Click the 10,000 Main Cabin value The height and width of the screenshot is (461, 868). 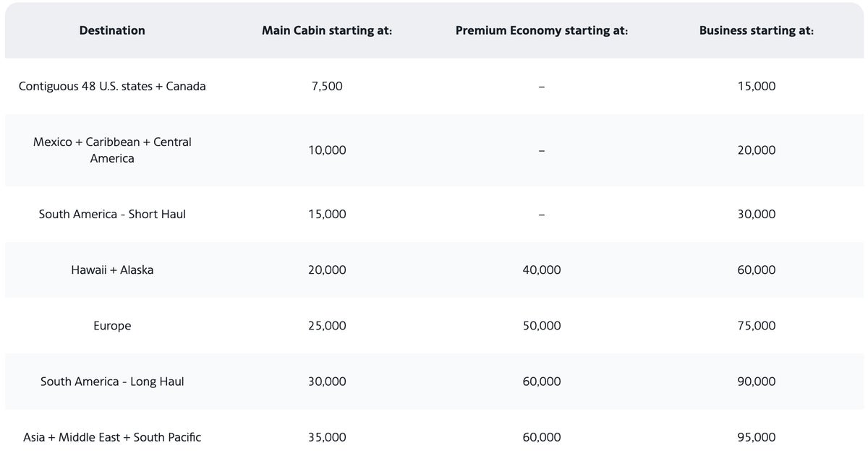click(x=327, y=150)
